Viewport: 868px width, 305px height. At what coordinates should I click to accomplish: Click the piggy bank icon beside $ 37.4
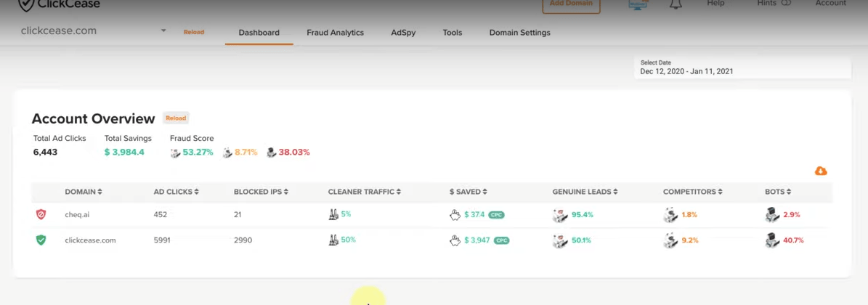(x=455, y=214)
